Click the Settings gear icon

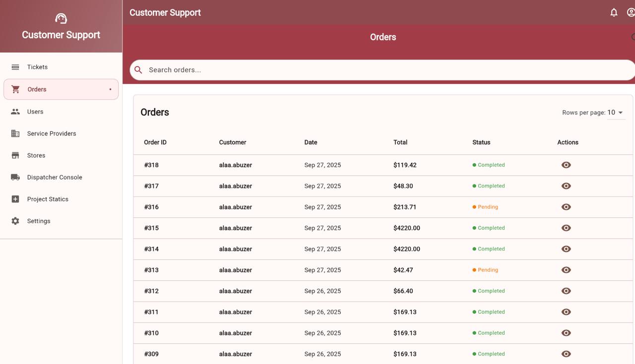point(15,221)
